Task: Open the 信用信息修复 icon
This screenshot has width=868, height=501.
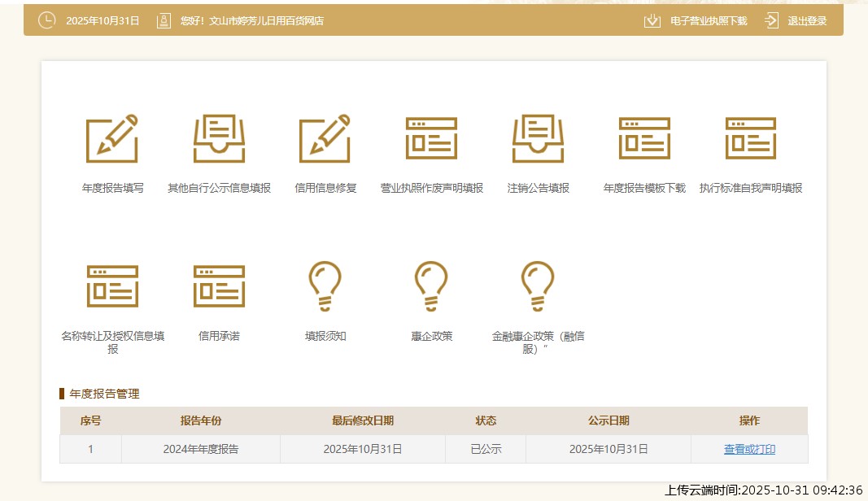Action: tap(325, 139)
